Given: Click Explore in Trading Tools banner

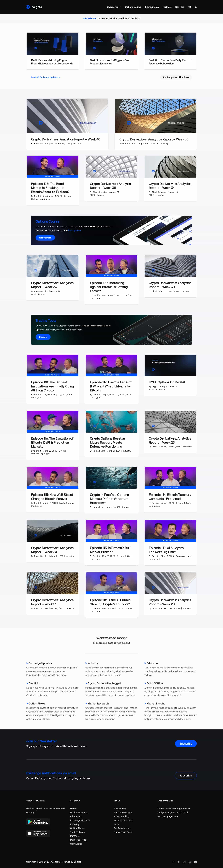Looking at the screenshot, I should coord(43,337).
